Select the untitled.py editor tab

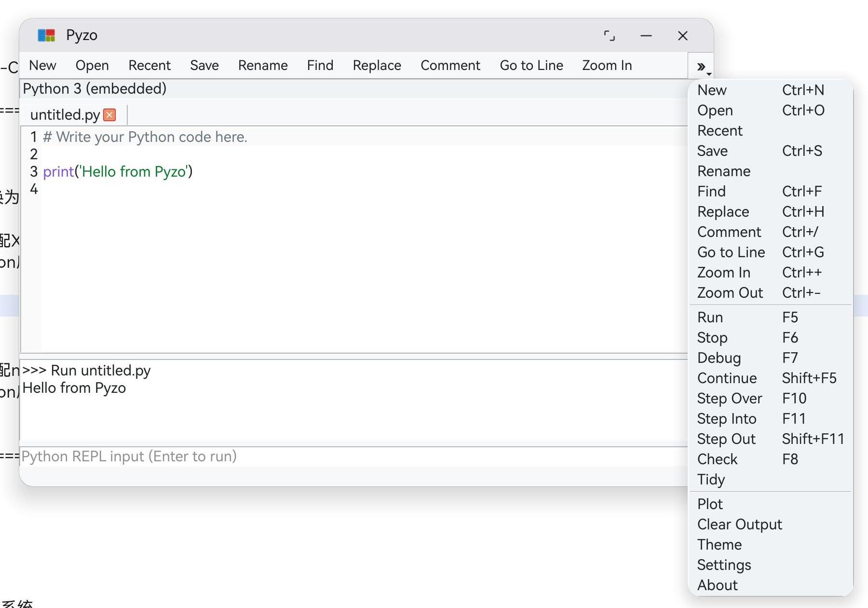tap(65, 115)
